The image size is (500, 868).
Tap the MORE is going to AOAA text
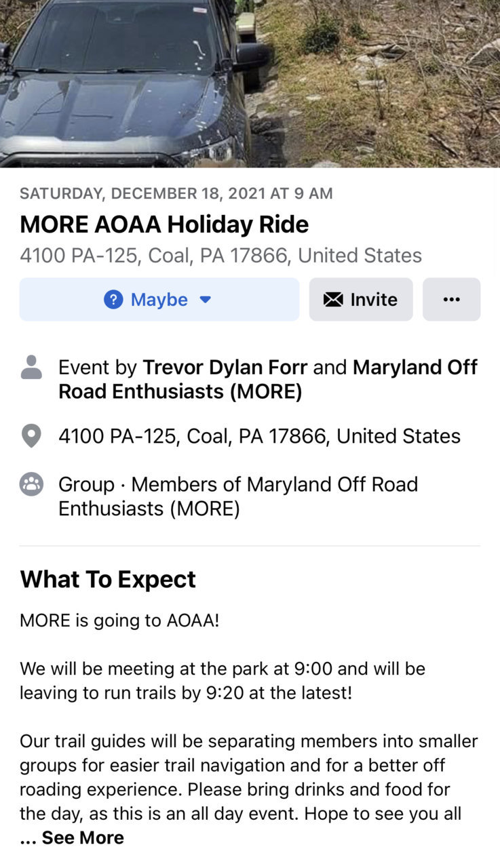119,620
